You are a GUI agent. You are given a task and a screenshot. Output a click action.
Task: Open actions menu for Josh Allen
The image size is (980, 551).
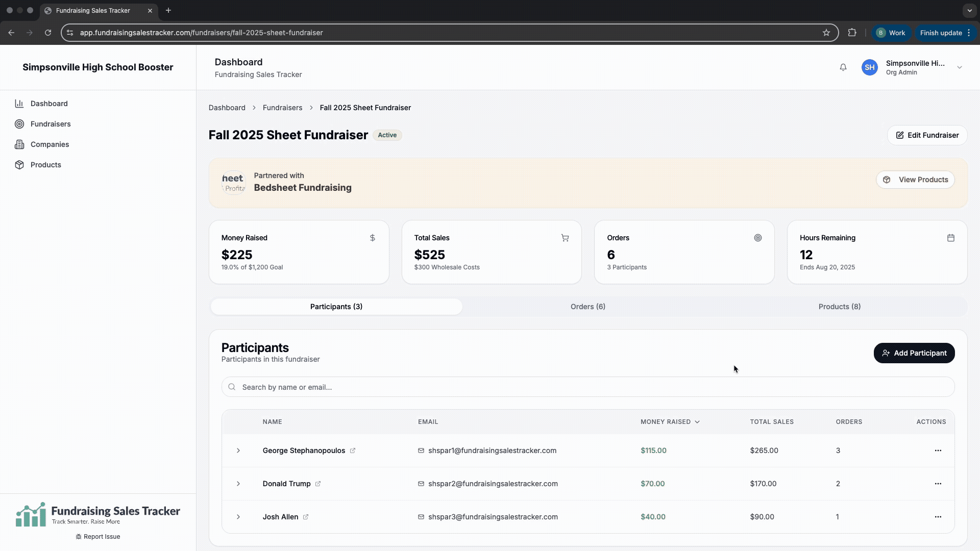pyautogui.click(x=938, y=517)
